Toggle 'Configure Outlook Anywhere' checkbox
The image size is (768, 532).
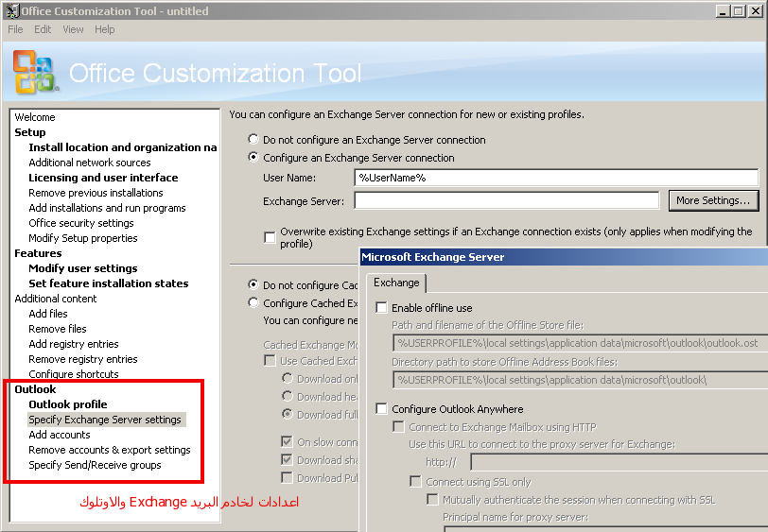(x=381, y=408)
